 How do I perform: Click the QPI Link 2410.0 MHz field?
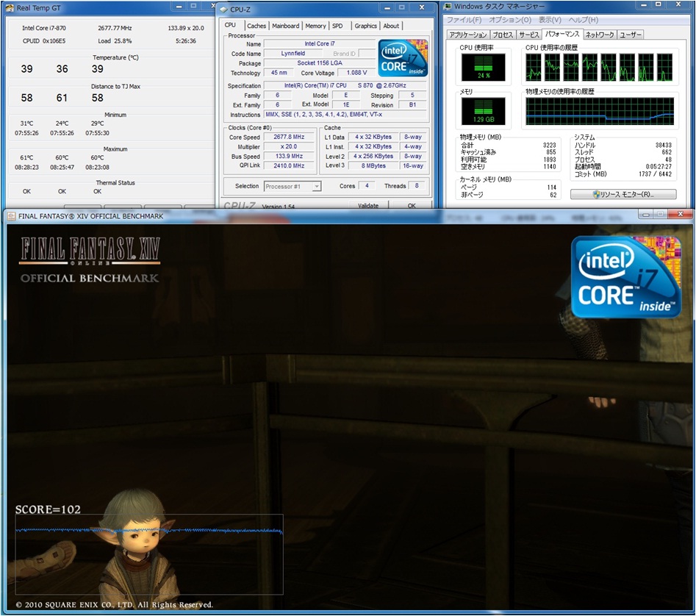(289, 165)
